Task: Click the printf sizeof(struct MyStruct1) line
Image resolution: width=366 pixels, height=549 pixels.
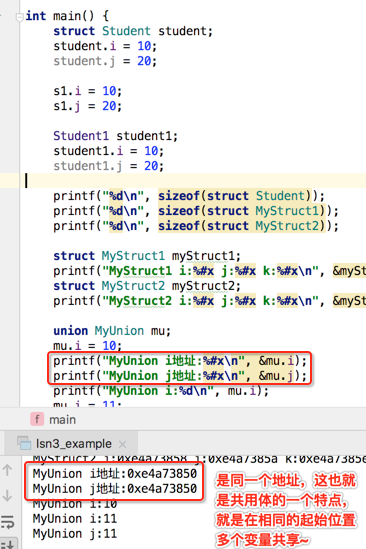Action: (x=196, y=211)
